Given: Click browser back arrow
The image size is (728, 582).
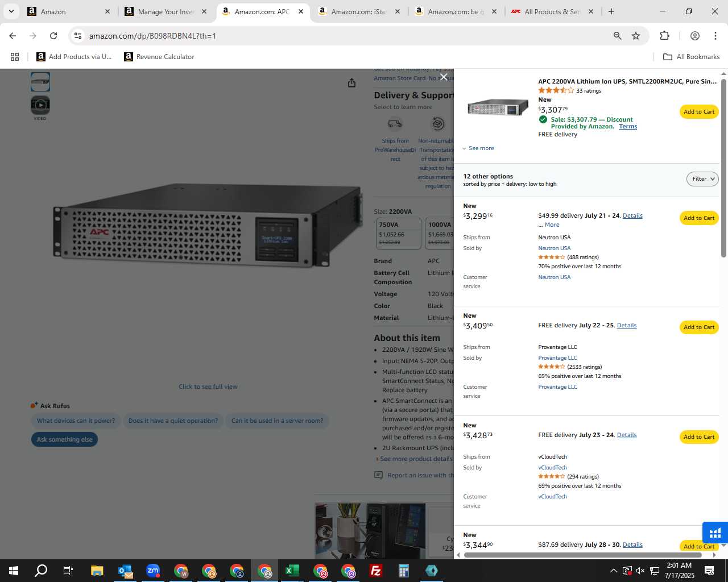Looking at the screenshot, I should coord(13,36).
